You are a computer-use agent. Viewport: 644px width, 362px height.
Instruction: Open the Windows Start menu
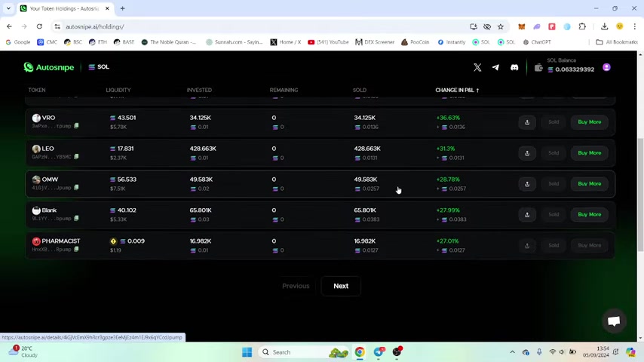tap(247, 352)
